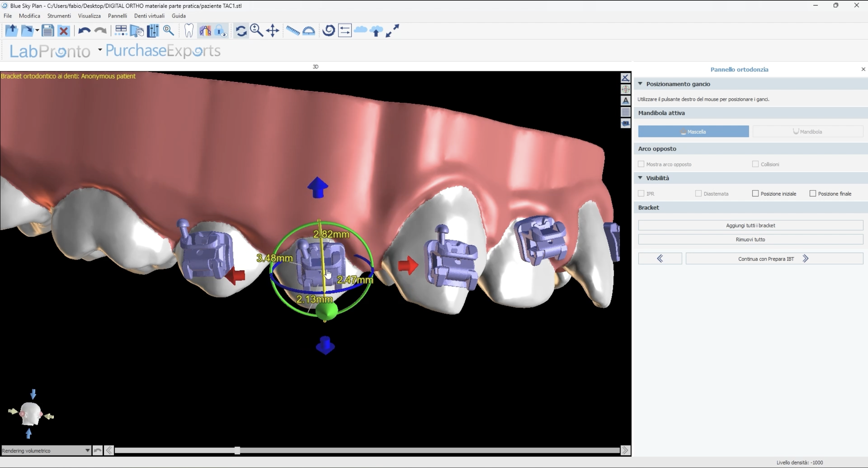Image resolution: width=868 pixels, height=468 pixels.
Task: Click the fullscreen diagonal arrows icon
Action: tap(393, 31)
